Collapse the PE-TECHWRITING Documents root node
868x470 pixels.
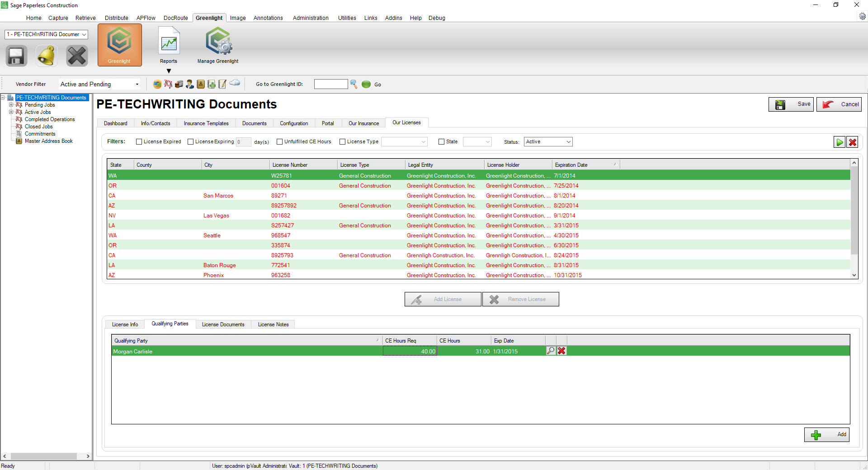[3, 98]
